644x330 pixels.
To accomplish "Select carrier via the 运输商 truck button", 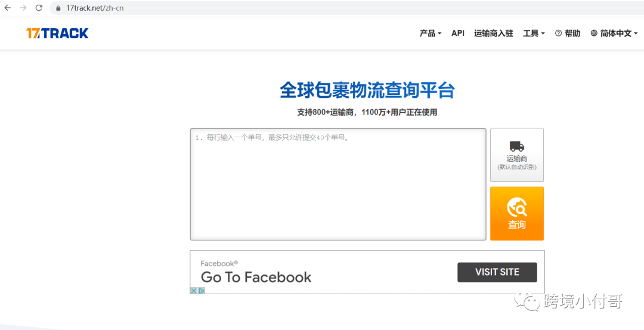I will [516, 155].
